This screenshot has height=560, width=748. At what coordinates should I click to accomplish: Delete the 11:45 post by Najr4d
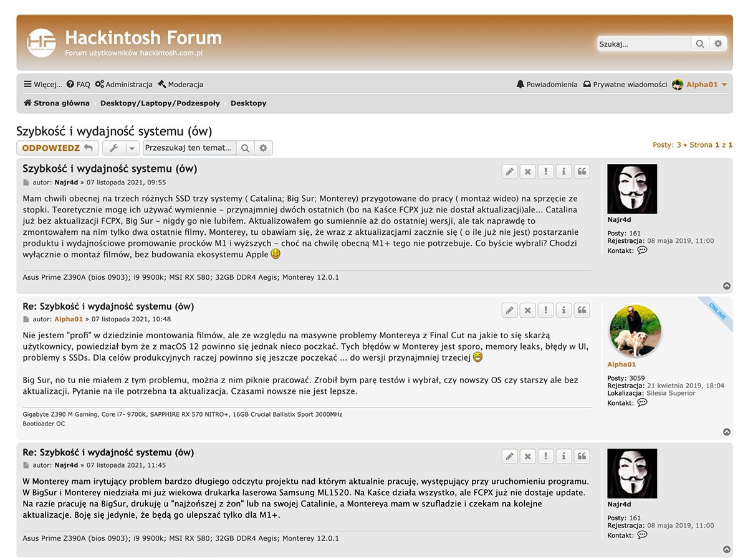click(x=528, y=456)
